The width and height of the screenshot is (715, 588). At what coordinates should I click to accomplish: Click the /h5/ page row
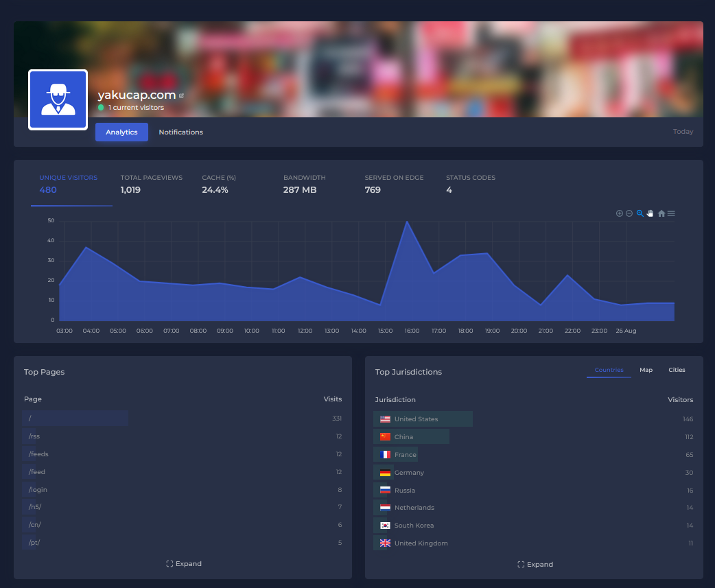(x=183, y=507)
